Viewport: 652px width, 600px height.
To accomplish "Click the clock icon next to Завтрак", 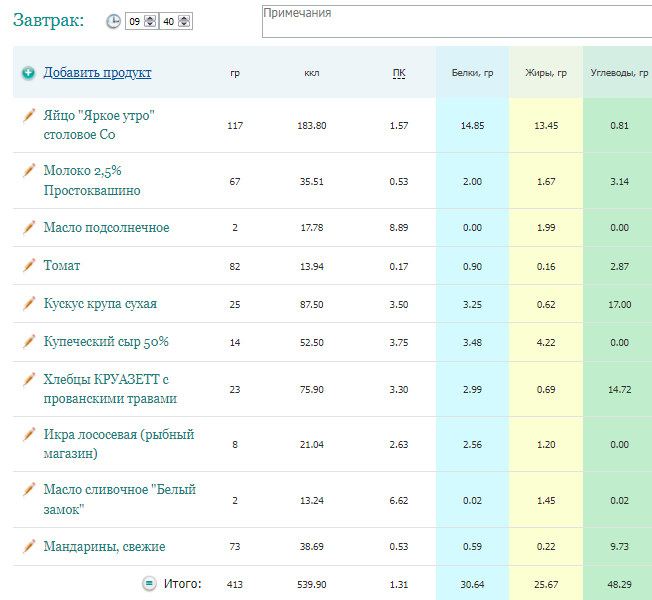I will [113, 21].
